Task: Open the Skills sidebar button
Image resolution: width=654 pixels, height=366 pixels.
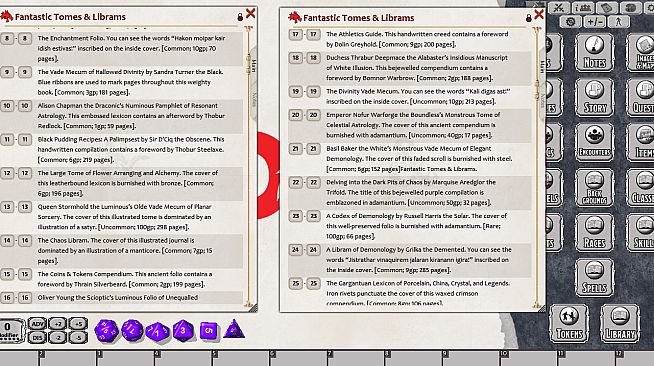Action: point(641,232)
